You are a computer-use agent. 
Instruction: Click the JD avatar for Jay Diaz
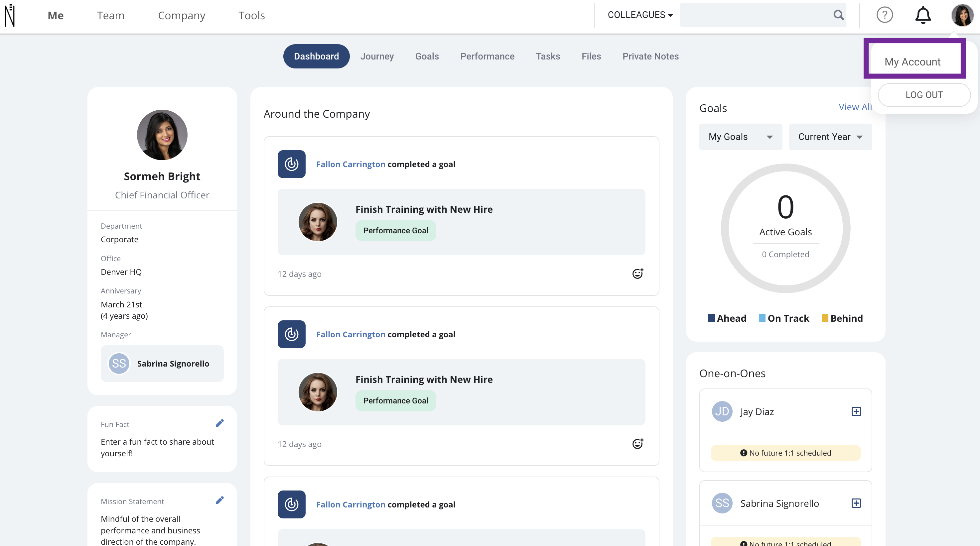[x=722, y=411]
